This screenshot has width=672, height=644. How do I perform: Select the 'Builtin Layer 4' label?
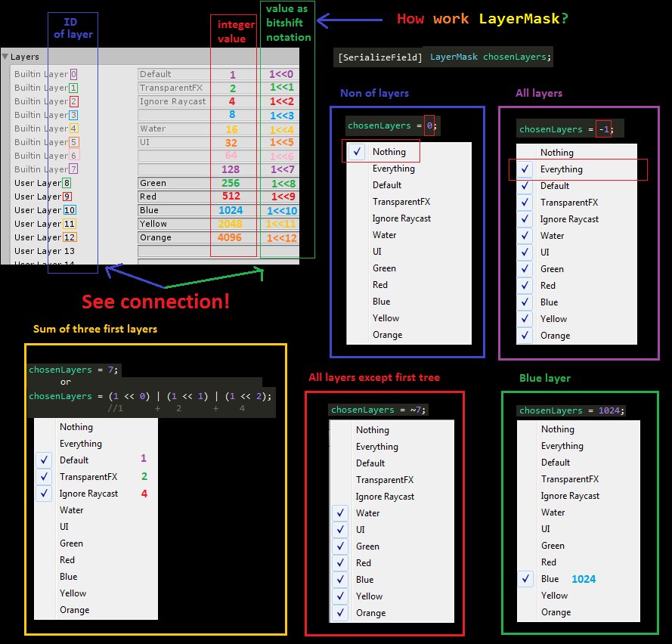pyautogui.click(x=45, y=128)
